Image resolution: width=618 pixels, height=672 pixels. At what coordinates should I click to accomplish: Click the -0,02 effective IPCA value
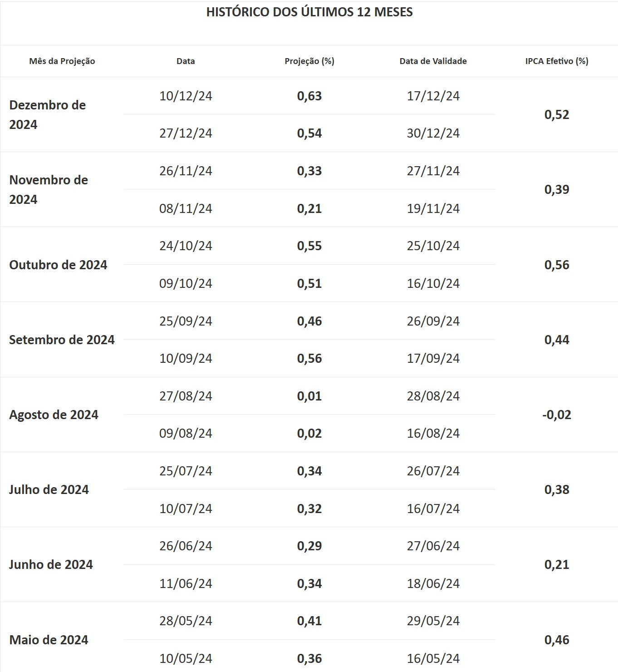point(557,415)
